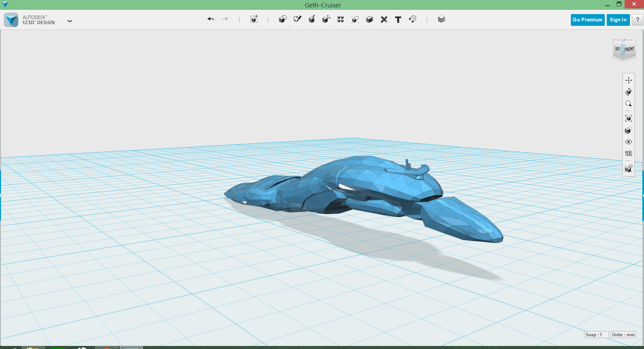Open the Construct tool
This screenshot has height=349, width=644.
[312, 19]
